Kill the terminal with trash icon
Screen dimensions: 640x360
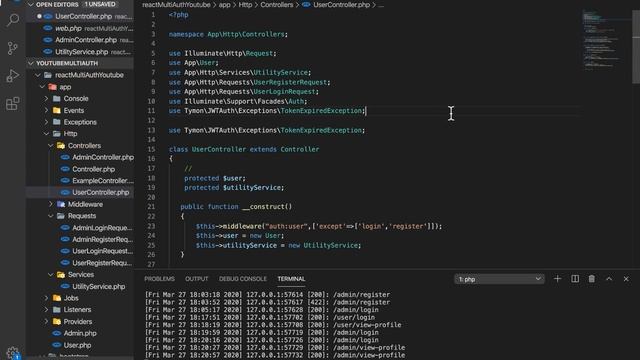tap(591, 279)
